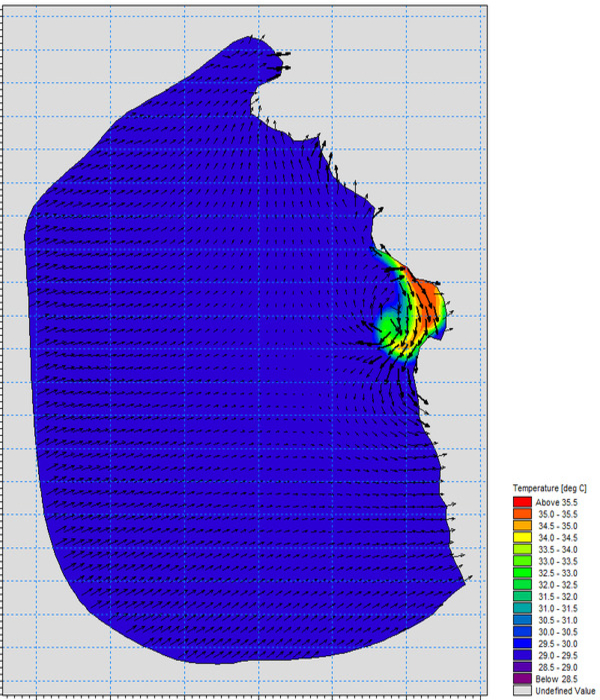Click the green plume area left of hot spot
The width and height of the screenshot is (600, 700).
point(391,328)
